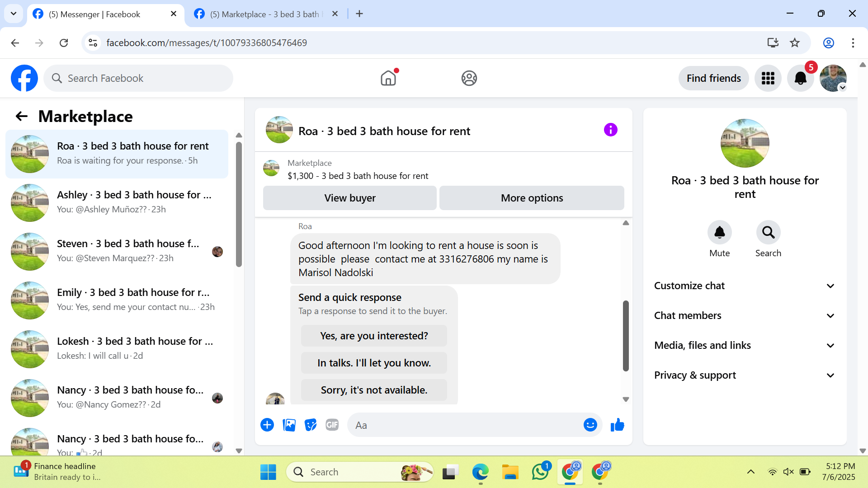Screen dimensions: 868x488
Task: Expand Media, files and links section
Action: click(745, 345)
